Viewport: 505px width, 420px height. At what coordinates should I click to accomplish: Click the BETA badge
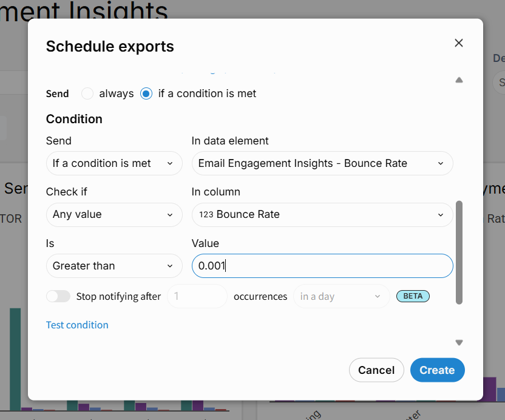pyautogui.click(x=413, y=296)
